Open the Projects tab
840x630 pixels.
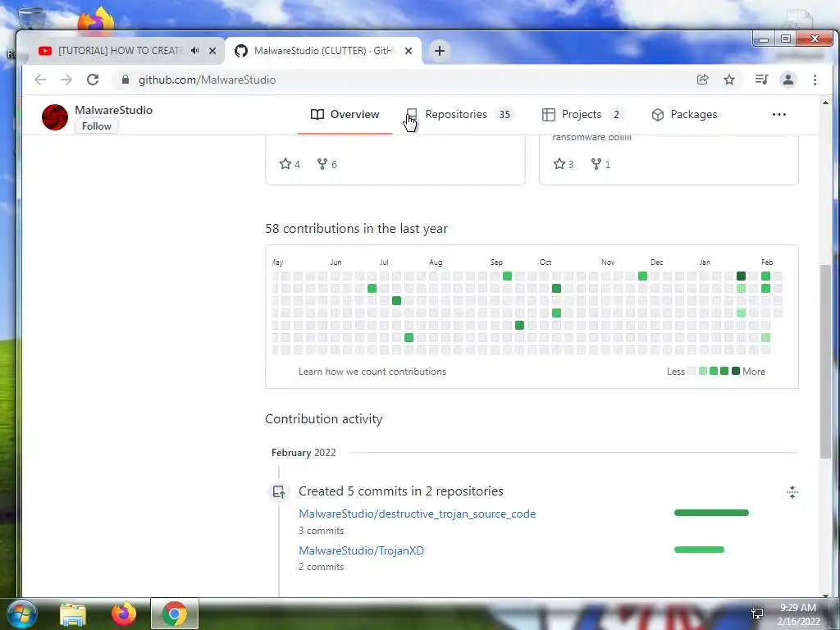[x=582, y=115]
